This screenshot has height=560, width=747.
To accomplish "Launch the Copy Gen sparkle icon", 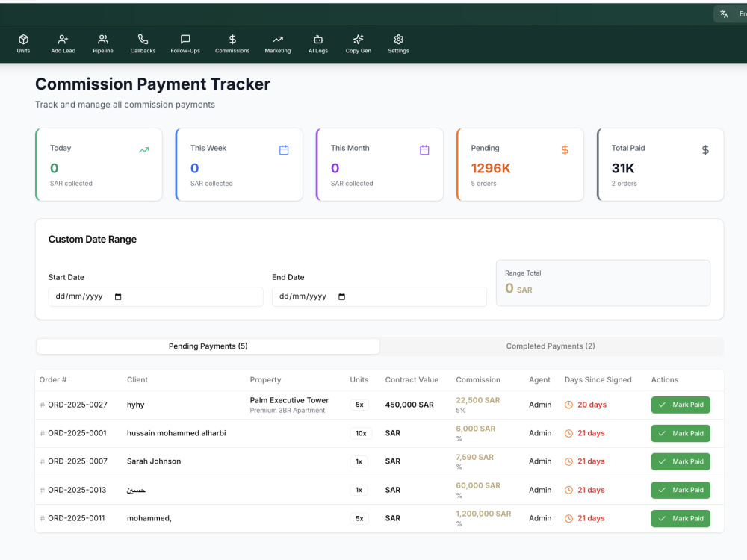I will (359, 39).
